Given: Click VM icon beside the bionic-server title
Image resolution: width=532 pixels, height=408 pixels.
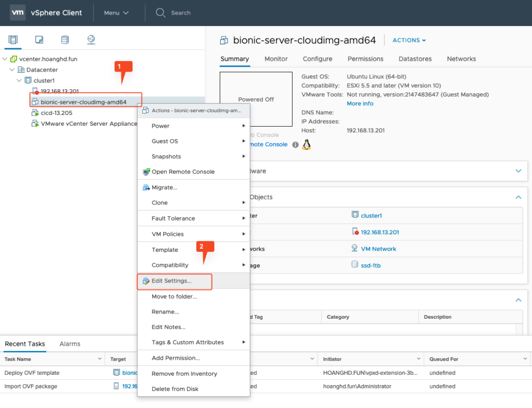Looking at the screenshot, I should [x=224, y=40].
